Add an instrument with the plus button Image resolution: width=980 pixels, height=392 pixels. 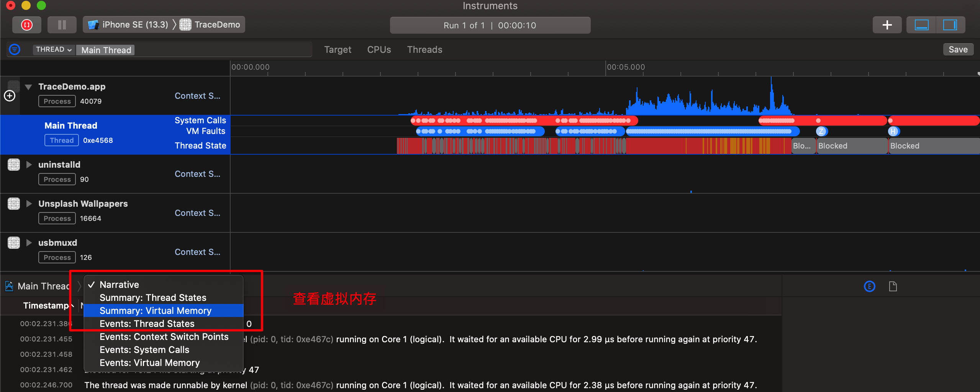click(x=887, y=25)
